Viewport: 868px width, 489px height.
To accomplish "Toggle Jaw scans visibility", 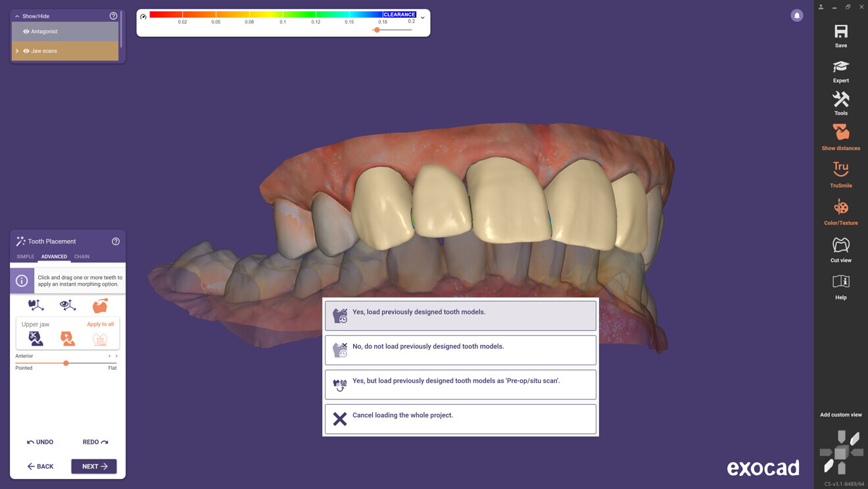I will [x=26, y=51].
